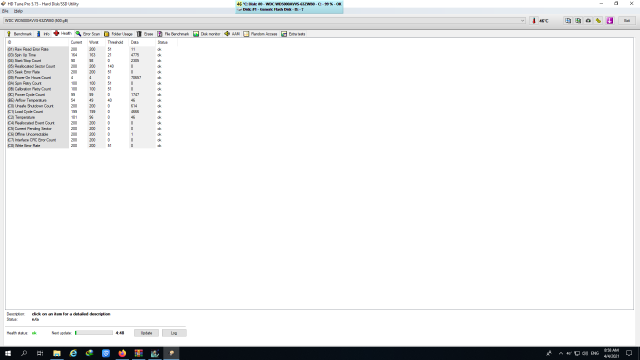The image size is (640, 360).
Task: Open the Random Access tab
Action: click(260, 34)
